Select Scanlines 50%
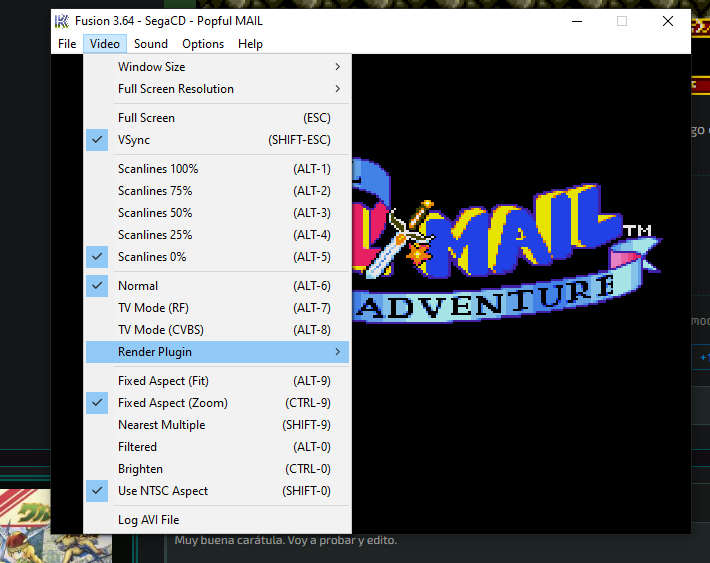Viewport: 710px width, 563px height. tap(217, 213)
